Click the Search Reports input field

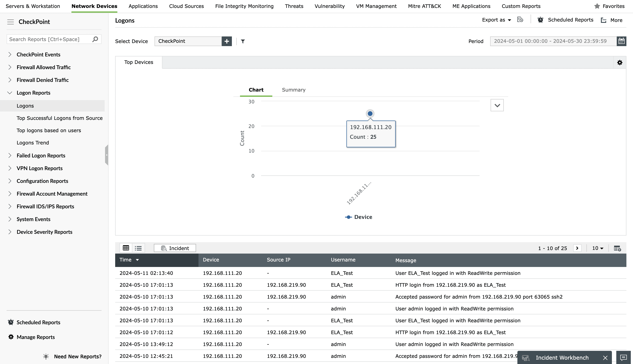49,39
